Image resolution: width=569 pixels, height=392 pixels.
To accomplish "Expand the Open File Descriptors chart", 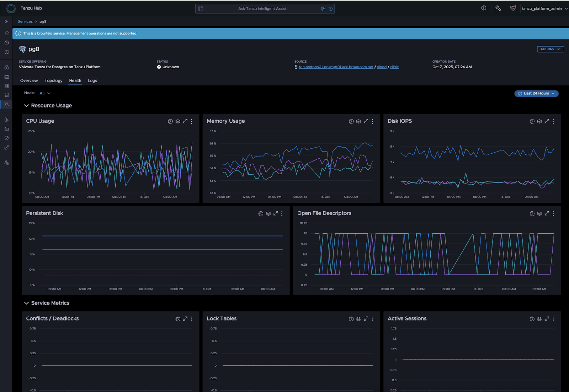I will coord(547,213).
